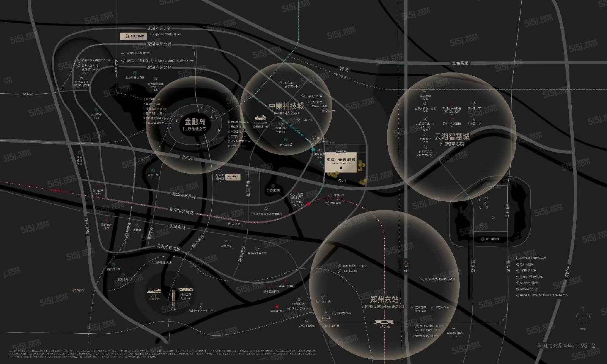Click the 云湖智慧城 zone title

452,136
